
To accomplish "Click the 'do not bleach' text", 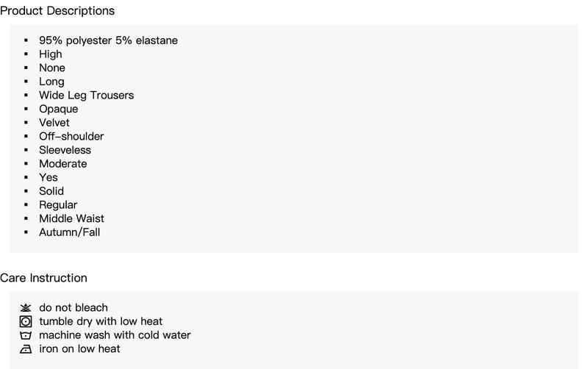I will pos(73,307).
